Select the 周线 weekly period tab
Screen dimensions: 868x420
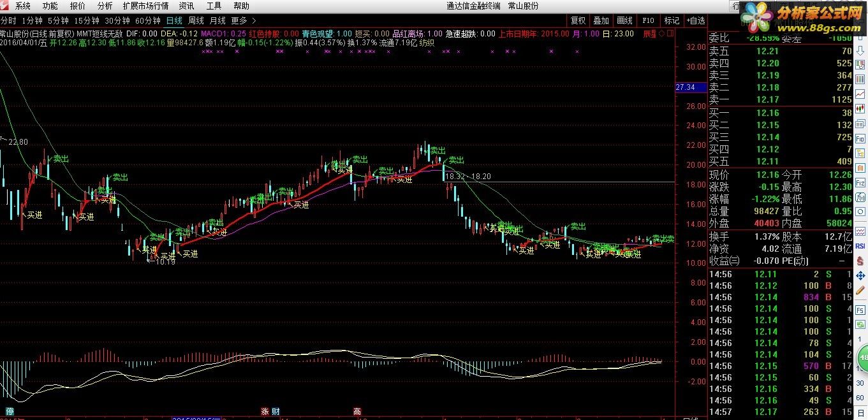pyautogui.click(x=196, y=20)
